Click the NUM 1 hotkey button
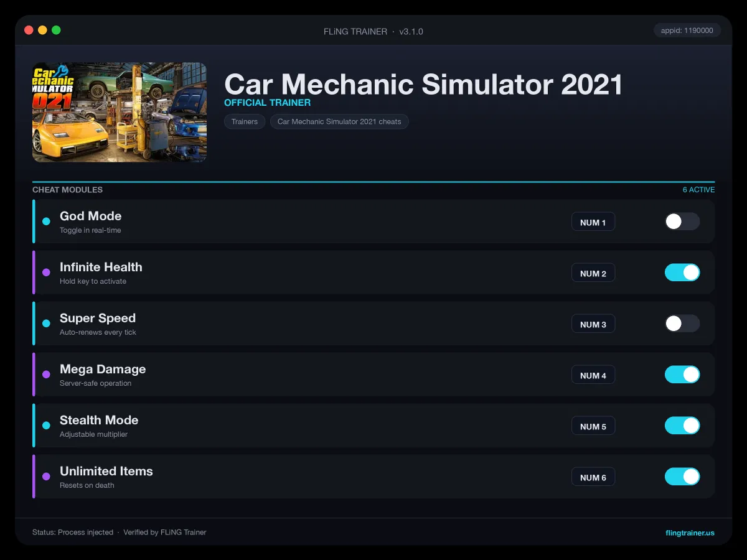Screen dimensions: 747x560 tap(593, 222)
